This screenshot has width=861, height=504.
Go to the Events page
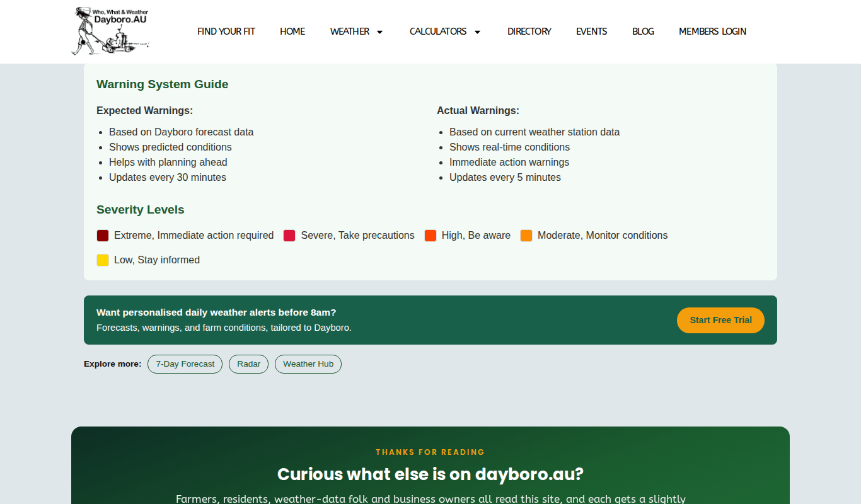pyautogui.click(x=592, y=31)
